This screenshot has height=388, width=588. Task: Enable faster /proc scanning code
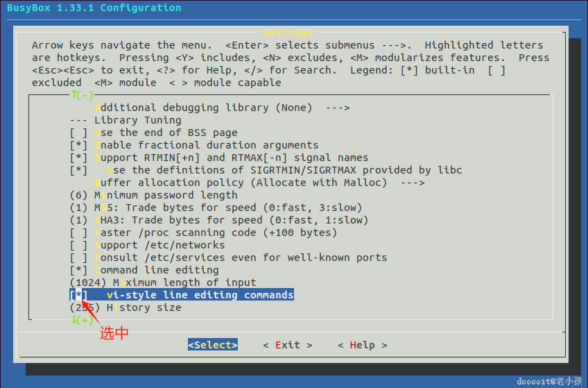coord(78,233)
